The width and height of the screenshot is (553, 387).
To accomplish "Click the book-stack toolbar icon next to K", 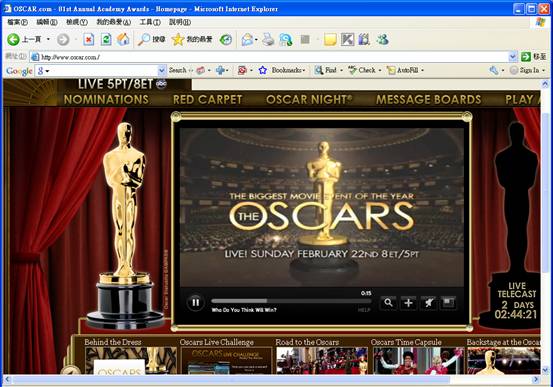I will [364, 40].
